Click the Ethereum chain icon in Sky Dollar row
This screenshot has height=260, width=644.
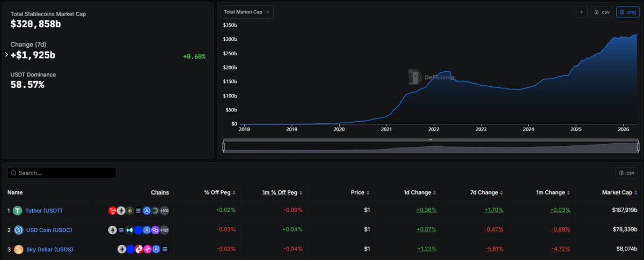point(122,249)
